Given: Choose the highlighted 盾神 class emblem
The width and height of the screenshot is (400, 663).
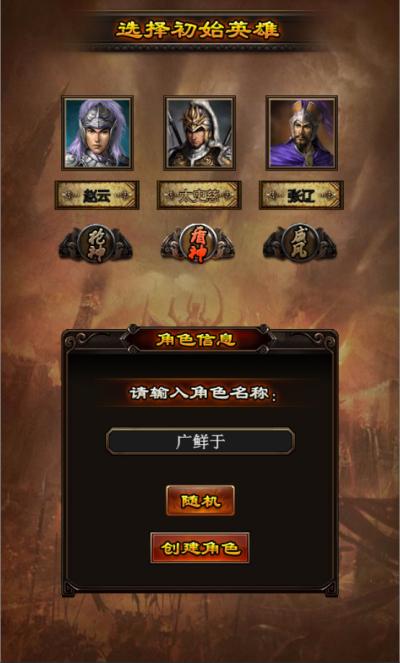Looking at the screenshot, I should pyautogui.click(x=197, y=243).
